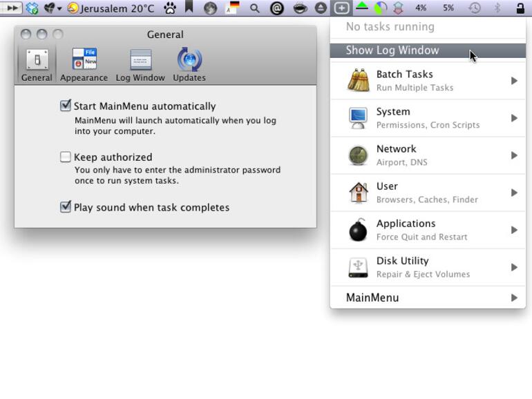Click the bookmark menu bar icon
Viewport: 532px width, 399px height.
tap(189, 7)
